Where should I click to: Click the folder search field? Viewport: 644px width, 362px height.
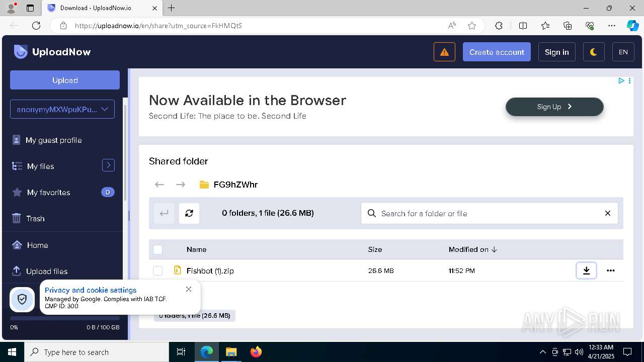tap(490, 213)
